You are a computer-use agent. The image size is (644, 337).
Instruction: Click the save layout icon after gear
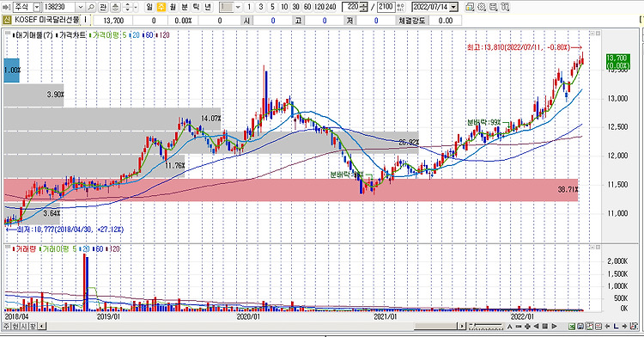(493, 7)
